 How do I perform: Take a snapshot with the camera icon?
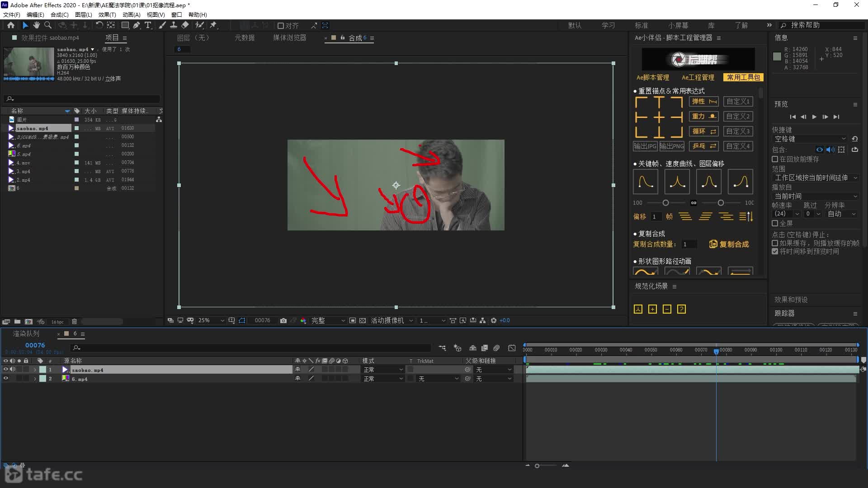283,320
